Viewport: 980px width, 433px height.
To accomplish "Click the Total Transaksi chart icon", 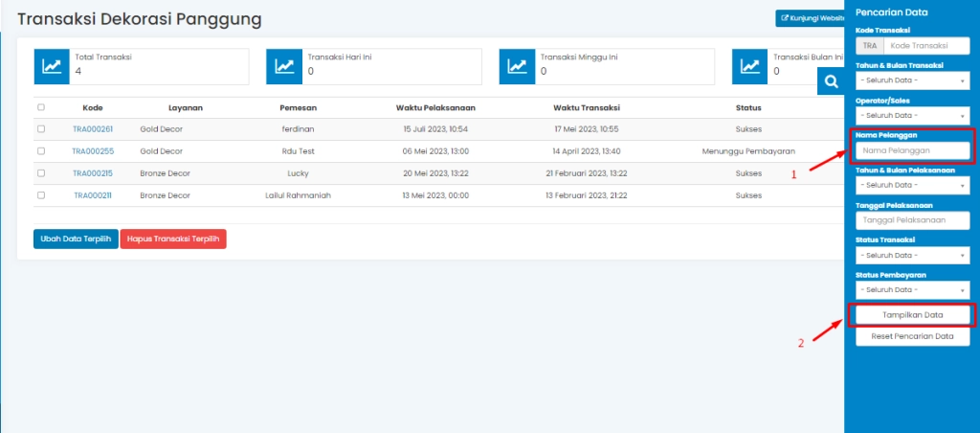I will tap(52, 66).
